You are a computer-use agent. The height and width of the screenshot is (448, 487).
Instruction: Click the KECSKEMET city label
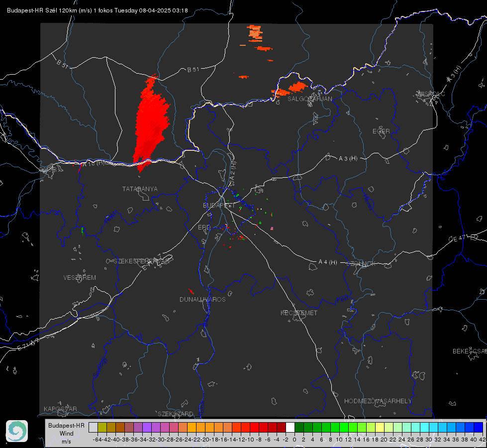click(299, 313)
